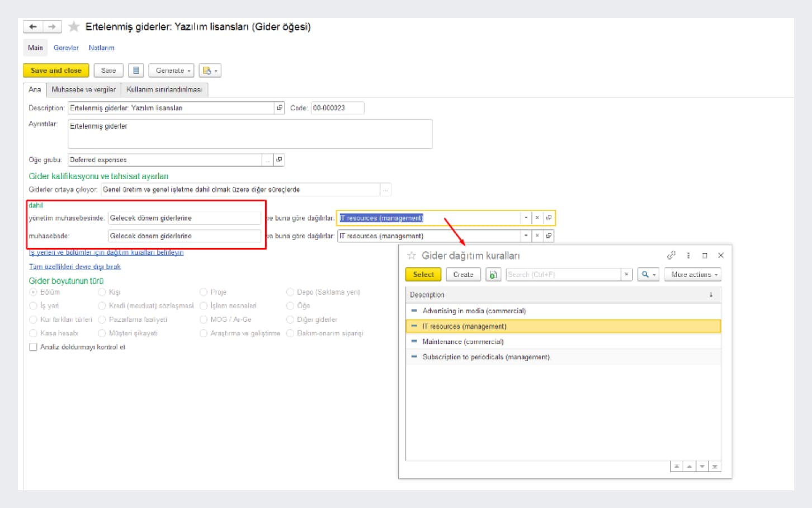Viewport: 812px width, 508px height.
Task: Enable Analiz doldurmayı kontrol et checkbox
Action: click(x=34, y=347)
